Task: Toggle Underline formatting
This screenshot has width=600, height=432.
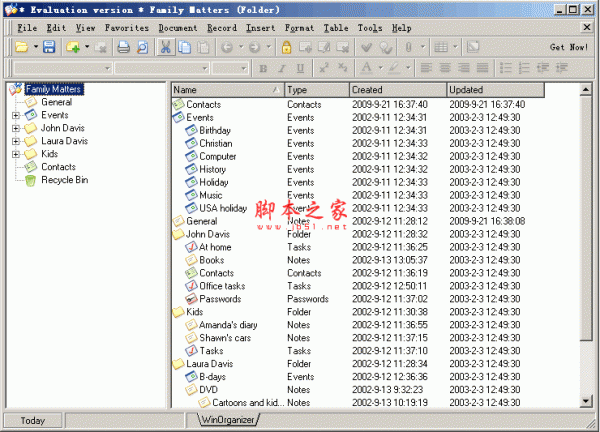Action: [300, 68]
